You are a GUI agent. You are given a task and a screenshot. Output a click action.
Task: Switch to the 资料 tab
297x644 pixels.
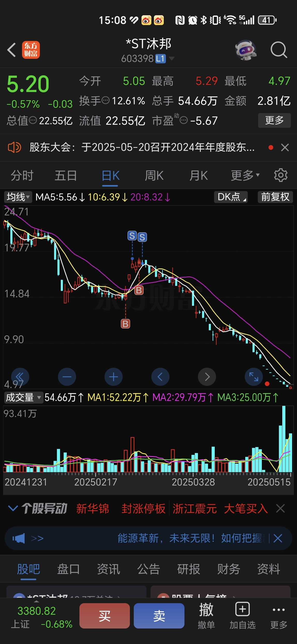(x=269, y=569)
